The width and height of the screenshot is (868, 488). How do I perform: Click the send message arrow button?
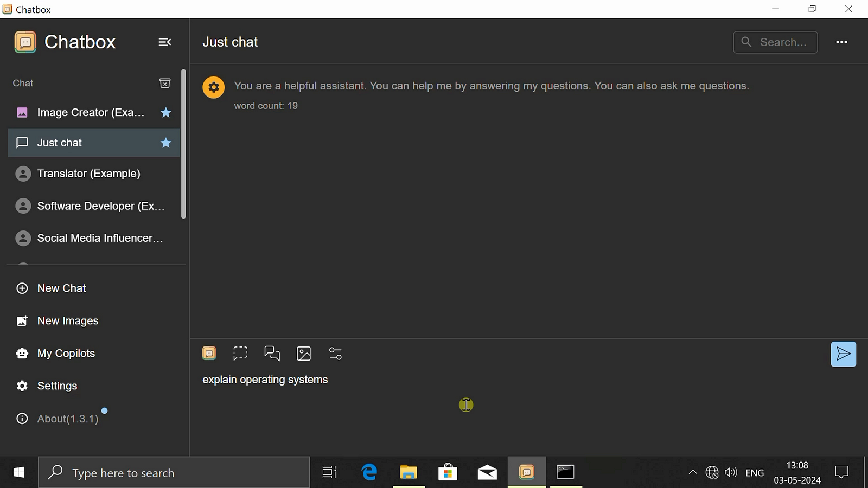(x=843, y=354)
